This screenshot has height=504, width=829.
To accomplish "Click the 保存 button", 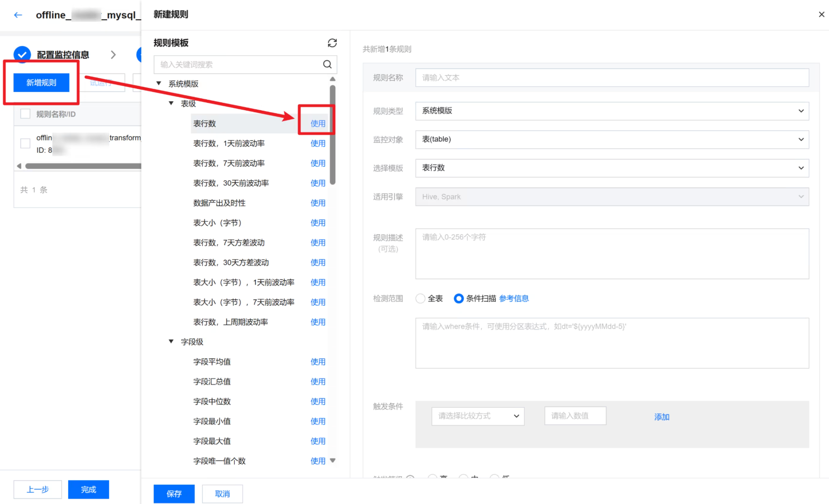I will tap(174, 494).
